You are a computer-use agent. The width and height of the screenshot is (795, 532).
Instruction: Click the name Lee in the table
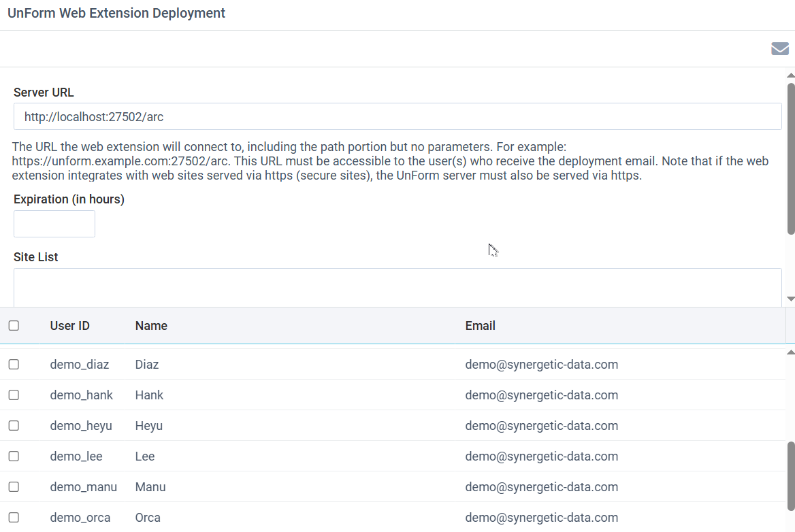[x=145, y=456]
